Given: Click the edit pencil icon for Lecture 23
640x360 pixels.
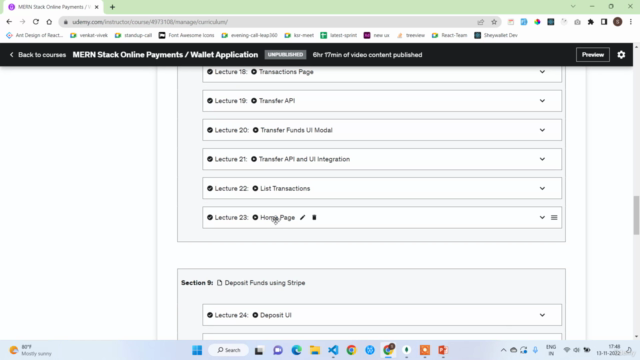Looking at the screenshot, I should [x=302, y=218].
